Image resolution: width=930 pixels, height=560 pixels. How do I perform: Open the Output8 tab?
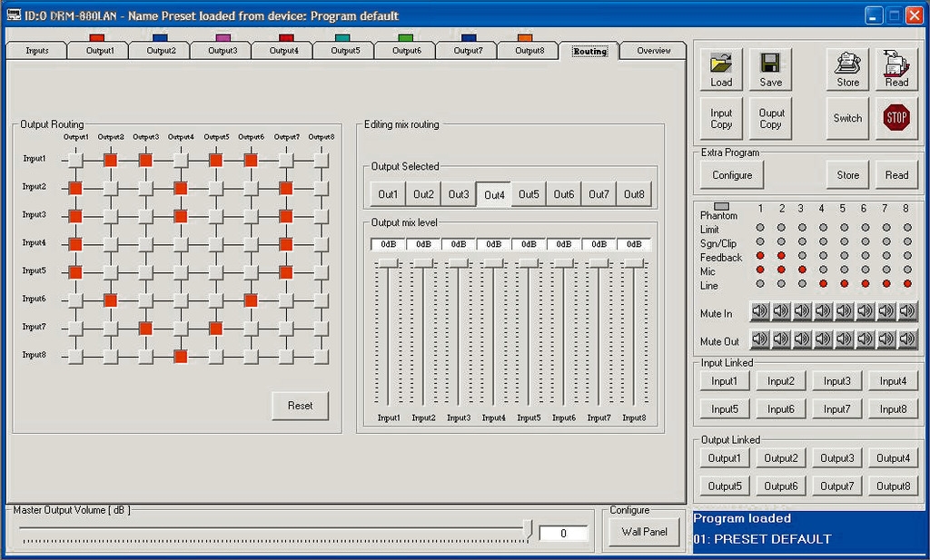coord(529,50)
